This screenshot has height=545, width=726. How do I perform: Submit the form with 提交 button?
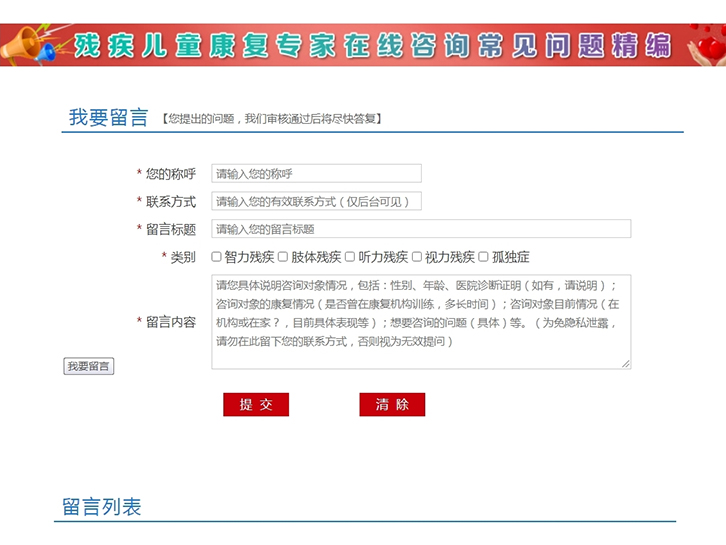click(x=256, y=404)
